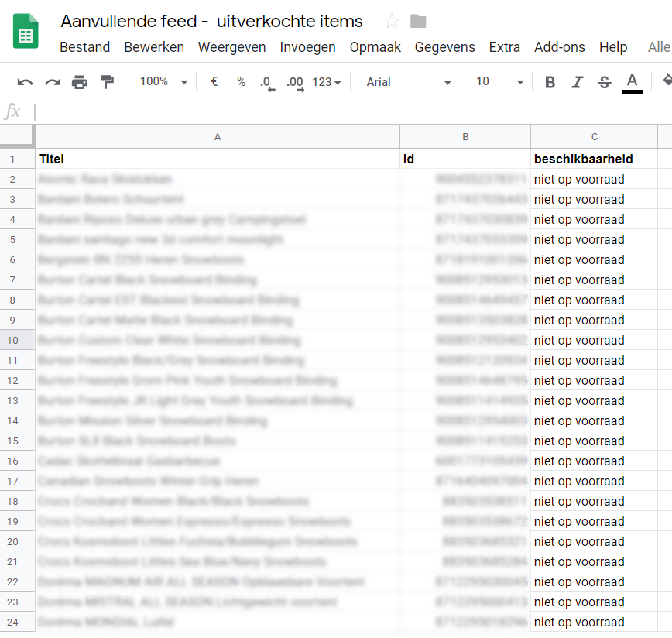Select column B header
This screenshot has height=638, width=672.
pos(465,137)
